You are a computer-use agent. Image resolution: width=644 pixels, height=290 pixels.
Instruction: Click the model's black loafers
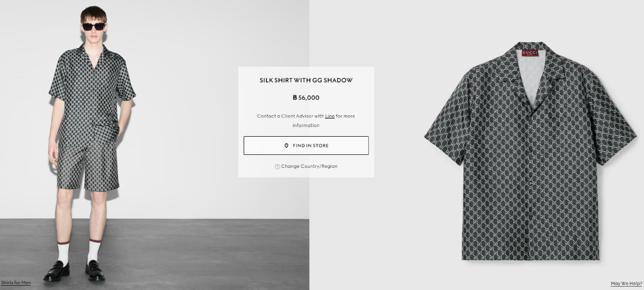click(75, 271)
